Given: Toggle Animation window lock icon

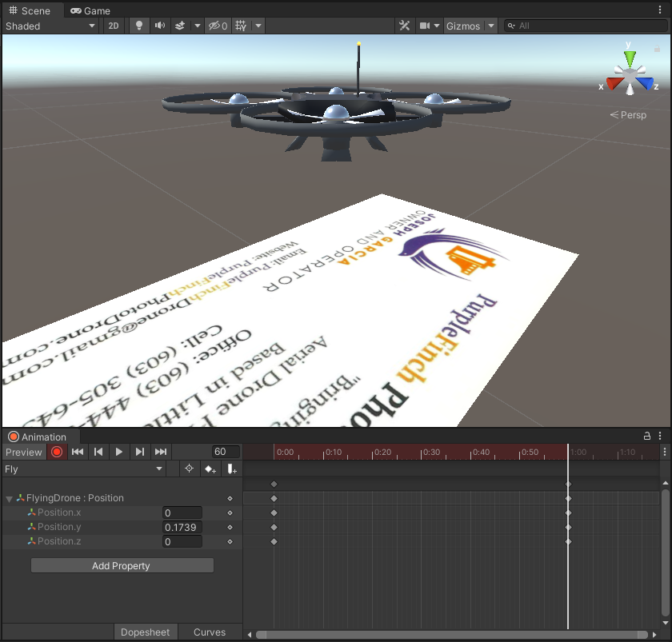Looking at the screenshot, I should point(647,436).
